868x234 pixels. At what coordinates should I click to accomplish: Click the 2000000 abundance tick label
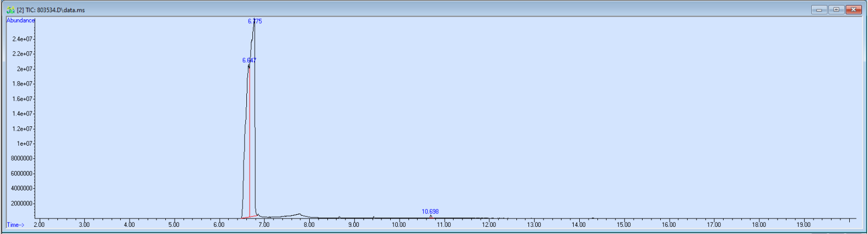(x=21, y=204)
